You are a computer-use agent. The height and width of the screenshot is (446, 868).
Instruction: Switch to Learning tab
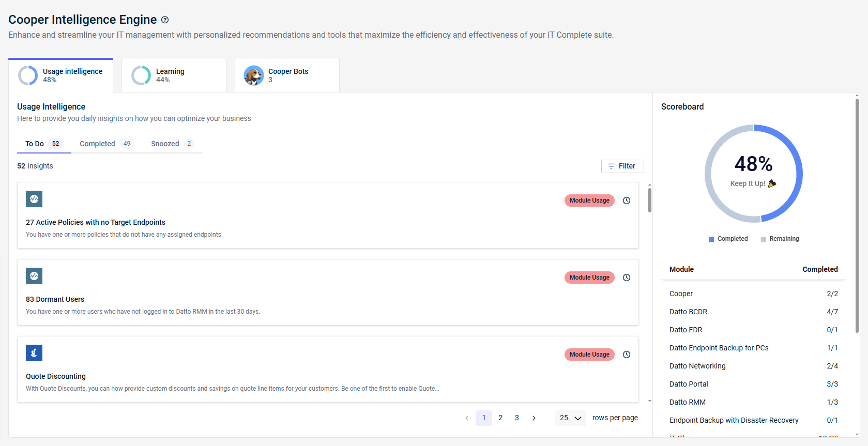pyautogui.click(x=174, y=75)
